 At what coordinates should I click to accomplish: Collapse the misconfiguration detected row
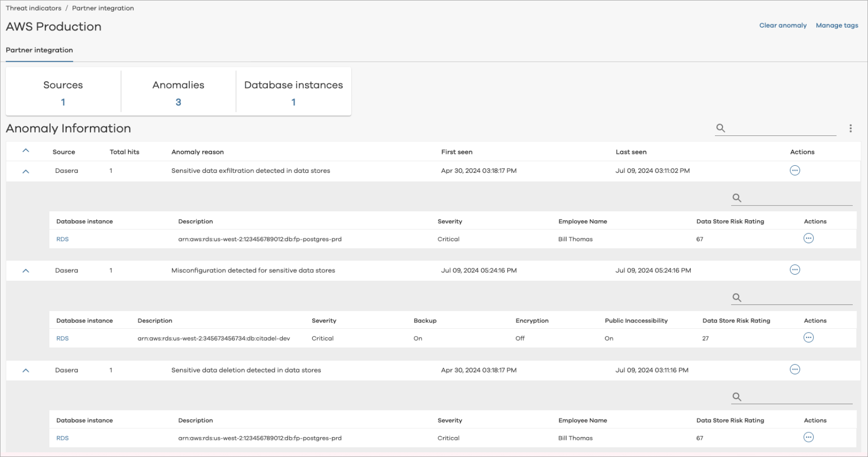tap(26, 271)
